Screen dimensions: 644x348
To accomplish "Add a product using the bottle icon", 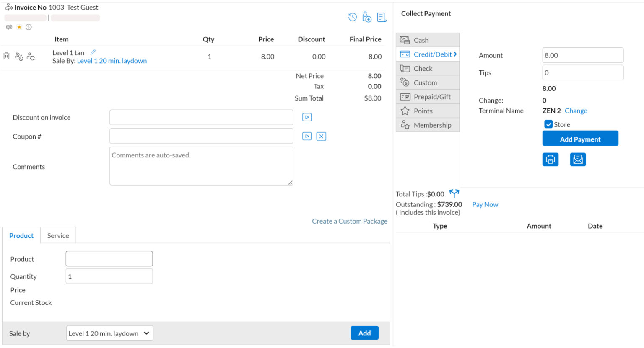I will pos(367,17).
